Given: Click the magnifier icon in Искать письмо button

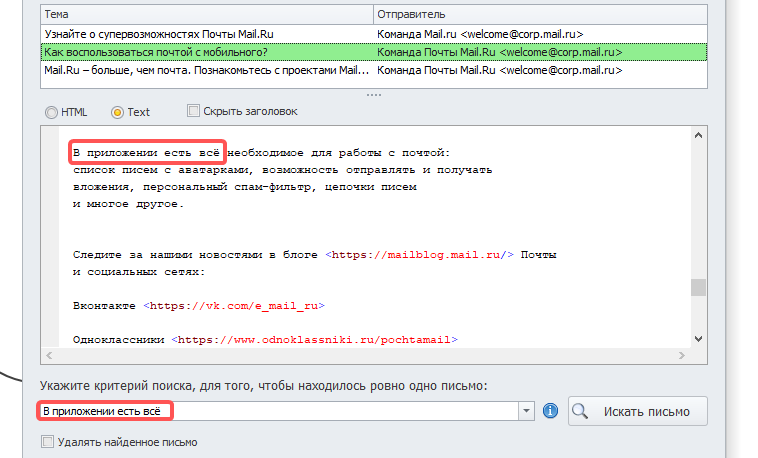Looking at the screenshot, I should (x=580, y=411).
